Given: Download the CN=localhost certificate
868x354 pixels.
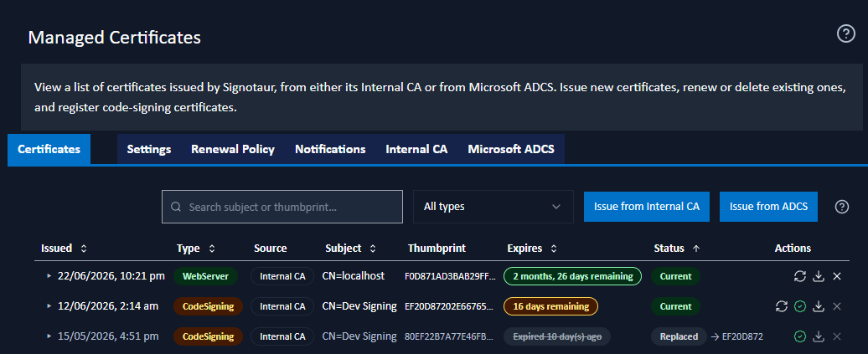Looking at the screenshot, I should pos(819,276).
